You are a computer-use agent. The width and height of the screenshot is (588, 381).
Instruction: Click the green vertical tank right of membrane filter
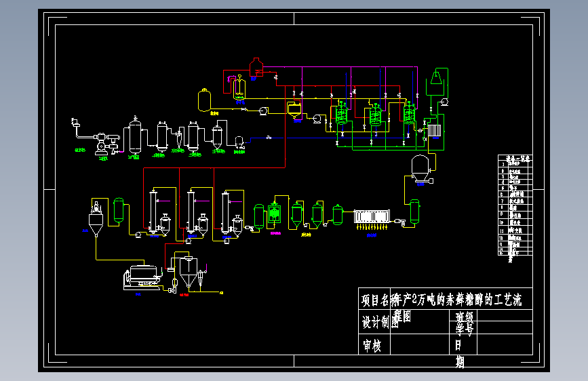414,212
